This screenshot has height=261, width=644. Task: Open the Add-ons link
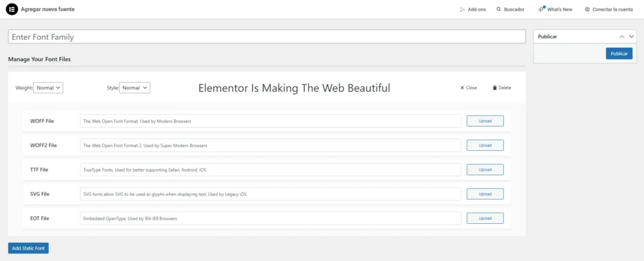(473, 9)
